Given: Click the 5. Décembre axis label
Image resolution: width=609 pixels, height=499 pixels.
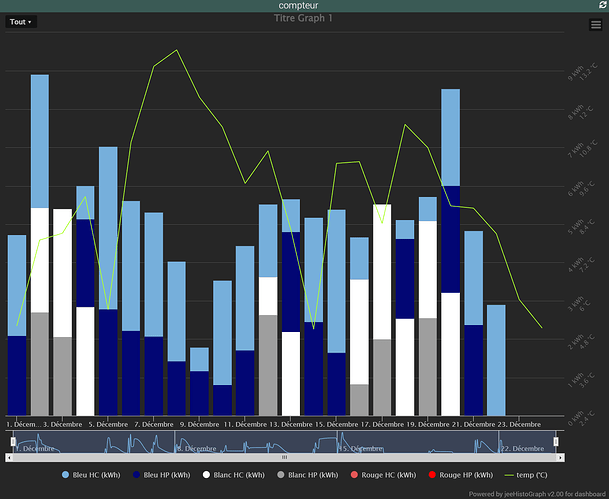Looking at the screenshot, I should [x=108, y=424].
